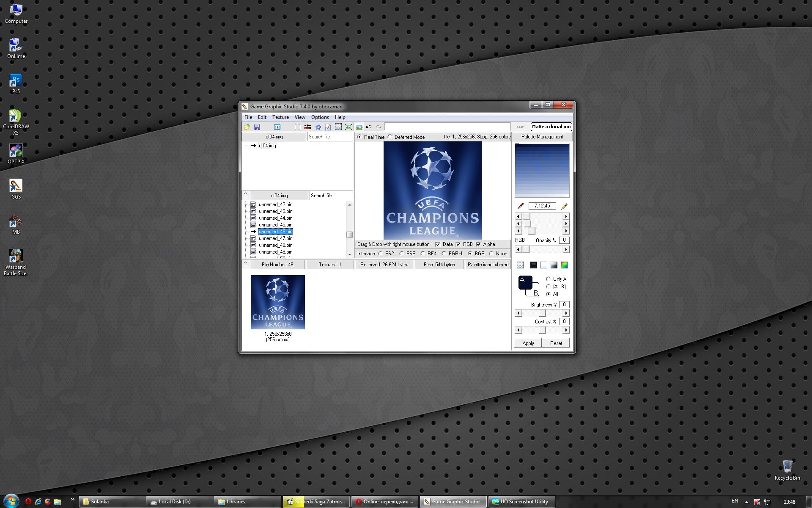Select the BGR interlace radio button
The image size is (812, 508).
pos(470,254)
